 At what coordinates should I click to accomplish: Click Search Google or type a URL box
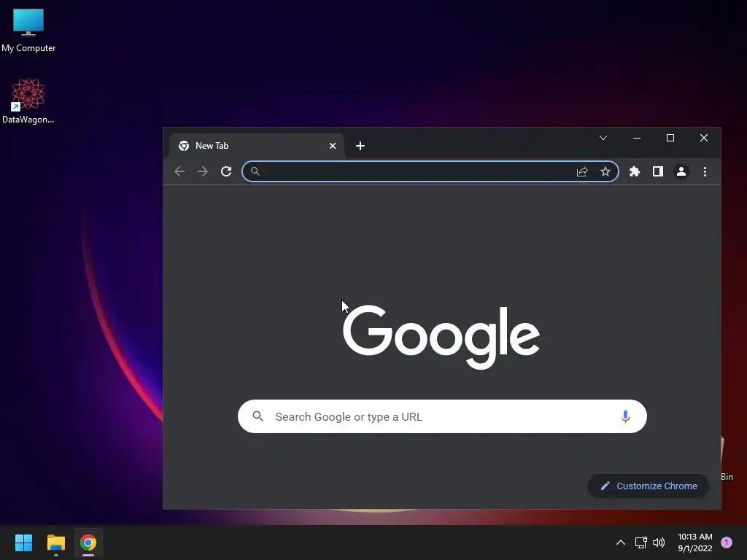tap(442, 416)
